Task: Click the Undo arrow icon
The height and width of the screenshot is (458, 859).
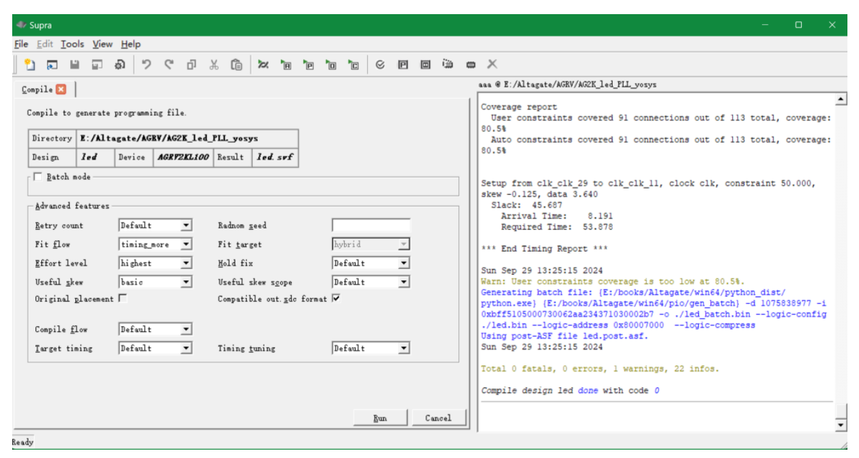Action: click(146, 65)
